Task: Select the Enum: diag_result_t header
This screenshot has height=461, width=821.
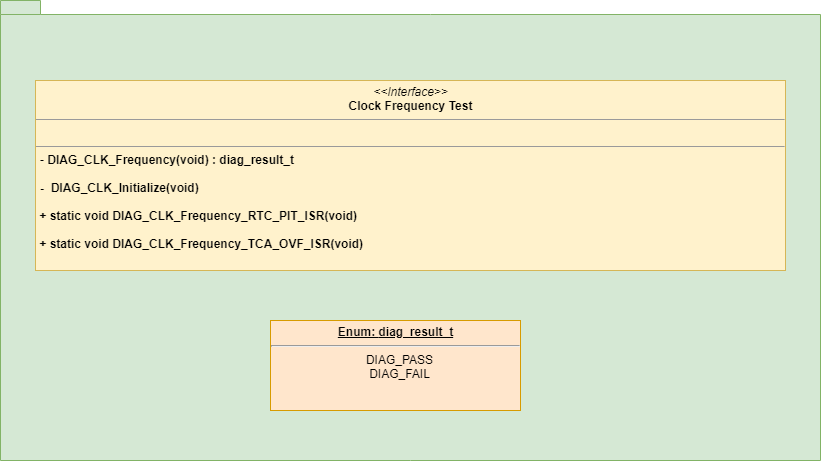Action: (x=395, y=332)
